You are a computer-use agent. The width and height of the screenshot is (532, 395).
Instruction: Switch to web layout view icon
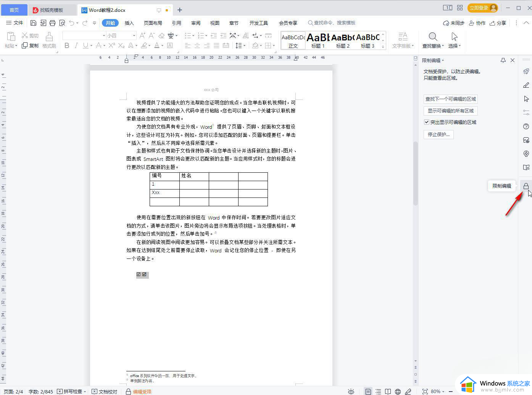coord(398,391)
